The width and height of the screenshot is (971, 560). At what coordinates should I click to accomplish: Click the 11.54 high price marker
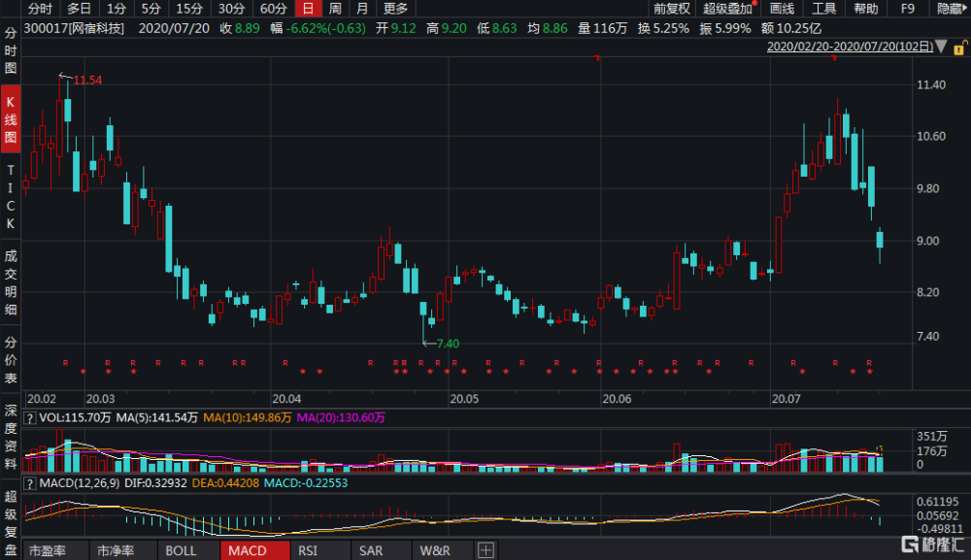pos(87,80)
